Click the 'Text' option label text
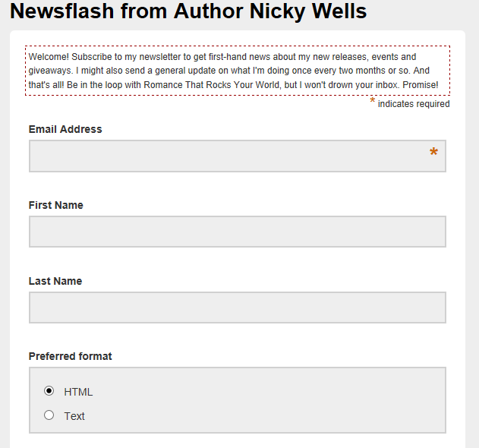 click(74, 416)
